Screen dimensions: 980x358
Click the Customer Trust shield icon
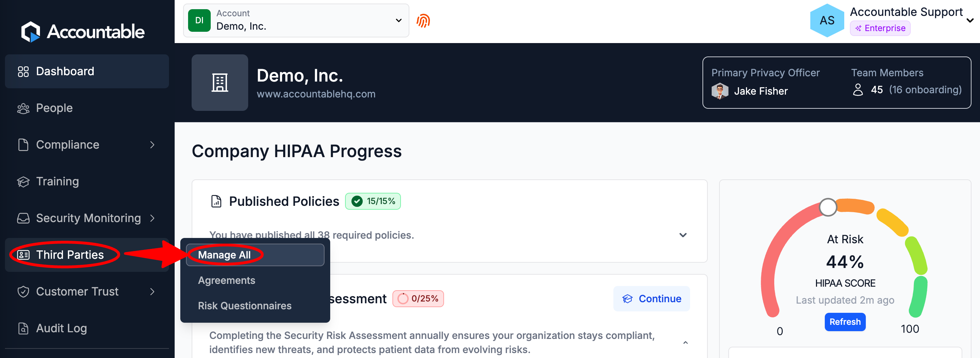pos(23,292)
